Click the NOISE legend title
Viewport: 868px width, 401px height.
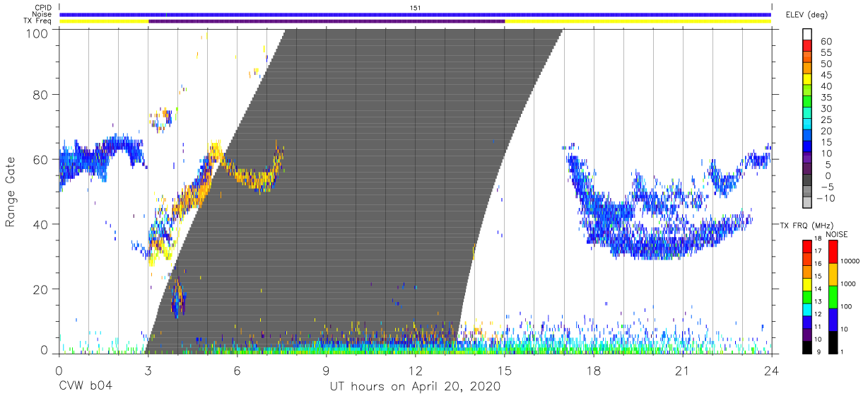(837, 234)
